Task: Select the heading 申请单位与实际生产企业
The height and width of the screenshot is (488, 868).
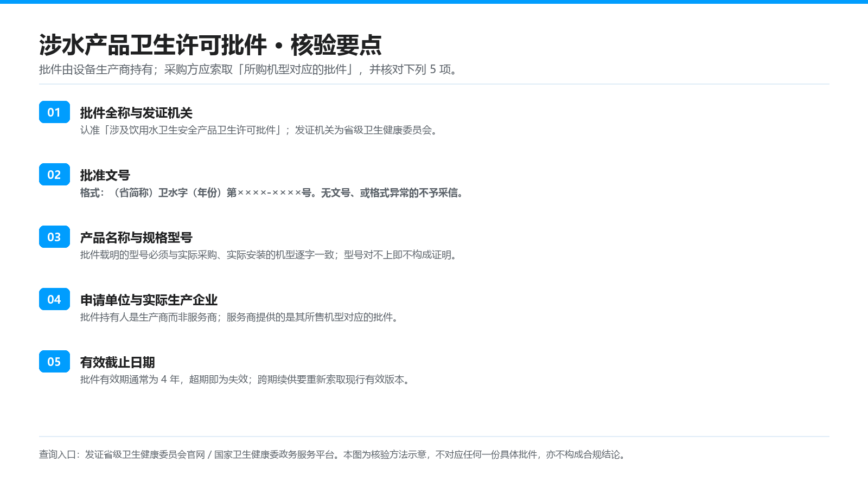Action: click(149, 300)
